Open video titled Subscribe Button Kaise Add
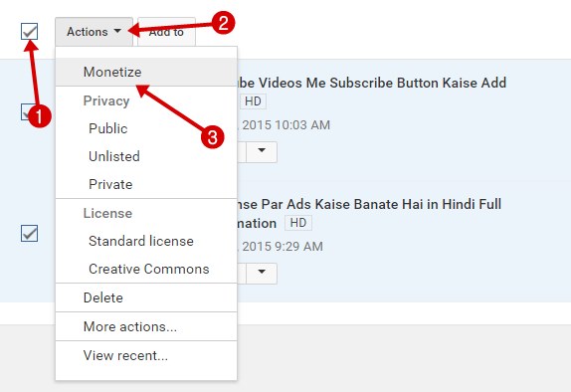Viewport: 571px width, 392px height. [371, 83]
